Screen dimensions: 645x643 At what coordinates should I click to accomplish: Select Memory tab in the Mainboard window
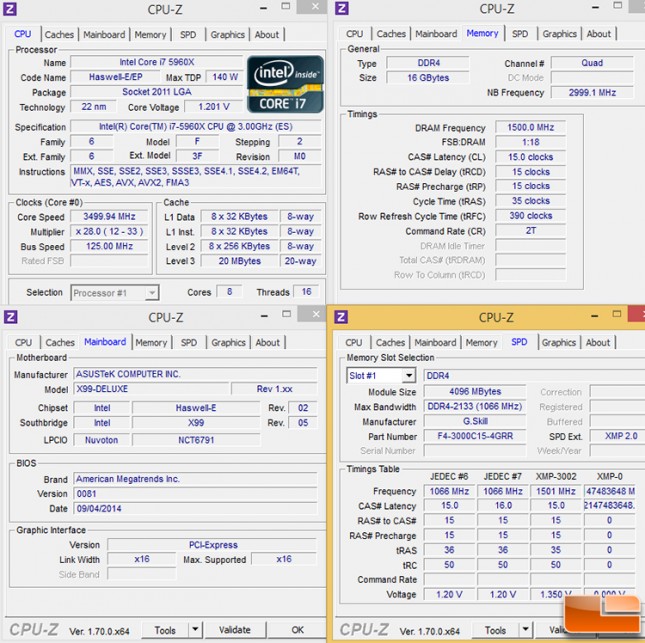click(151, 342)
